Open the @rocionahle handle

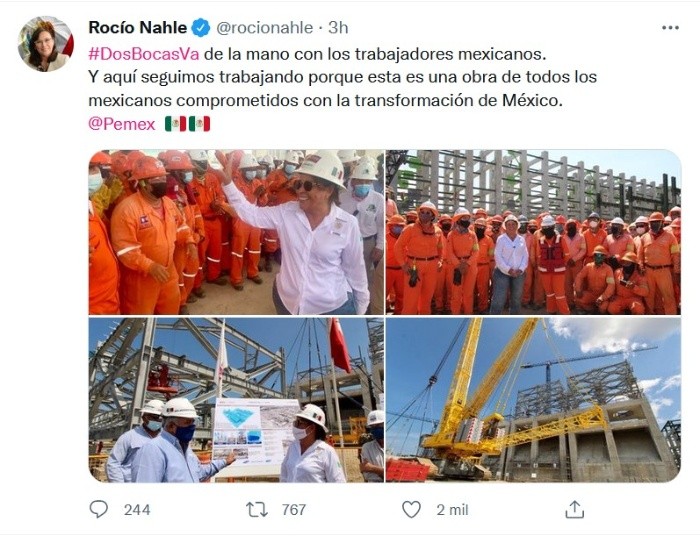pyautogui.click(x=265, y=28)
